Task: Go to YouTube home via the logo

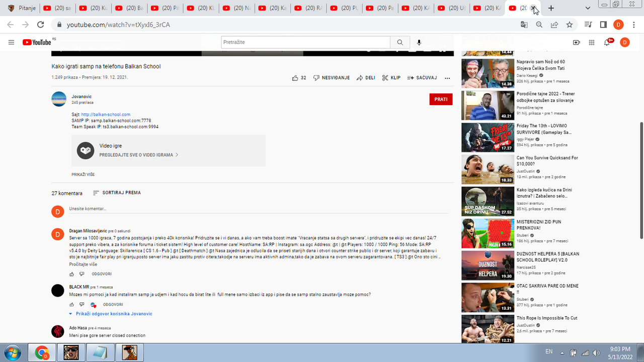Action: point(37,42)
